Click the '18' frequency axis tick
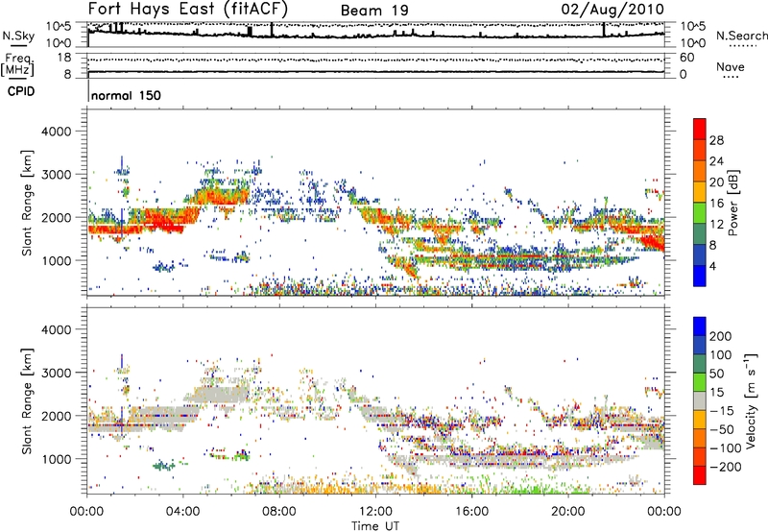This screenshot has width=768, height=532. click(63, 58)
